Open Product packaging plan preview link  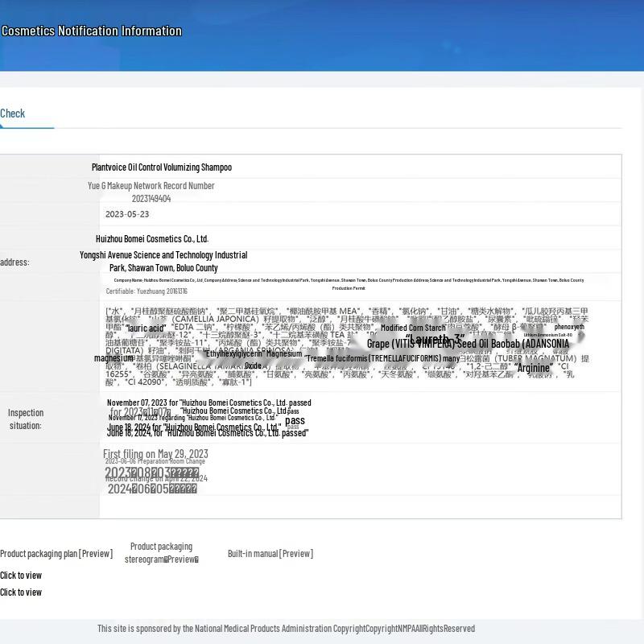[56, 554]
